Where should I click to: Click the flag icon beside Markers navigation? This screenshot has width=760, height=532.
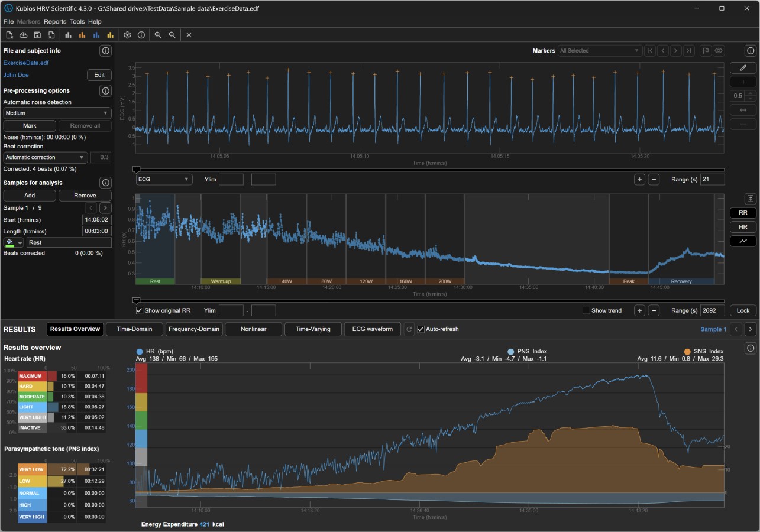point(705,51)
